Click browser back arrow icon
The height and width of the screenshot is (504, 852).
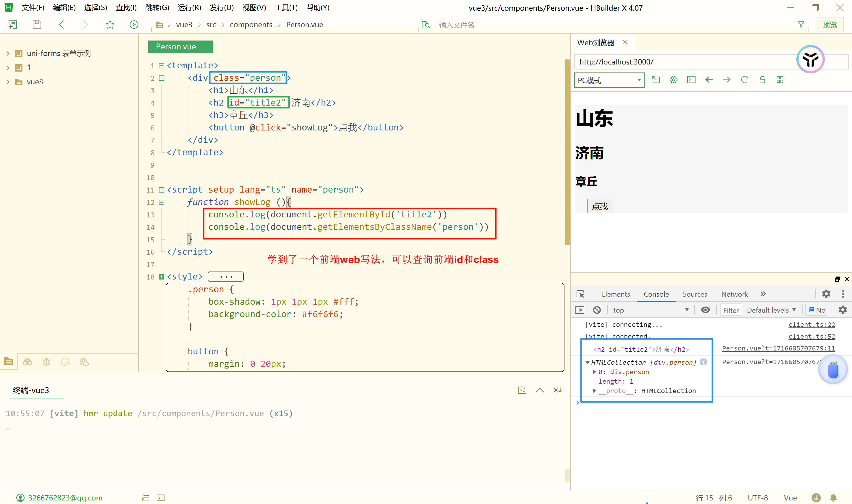coord(709,80)
